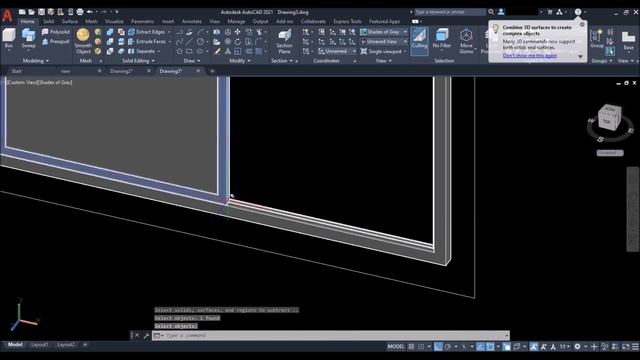Close the Combine 3D surfaces tip popup
This screenshot has width=640, height=360.
[x=582, y=25]
